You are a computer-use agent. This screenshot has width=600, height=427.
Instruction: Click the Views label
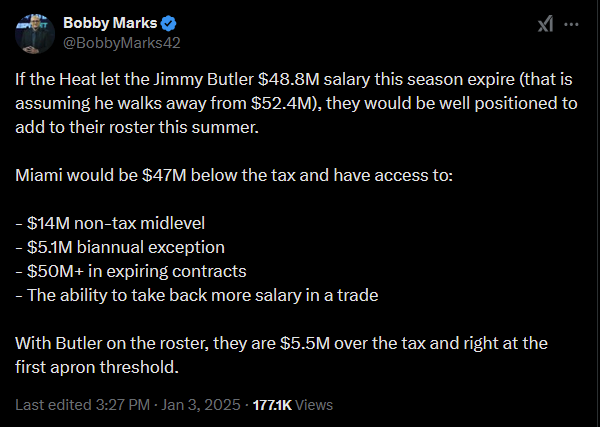point(315,405)
